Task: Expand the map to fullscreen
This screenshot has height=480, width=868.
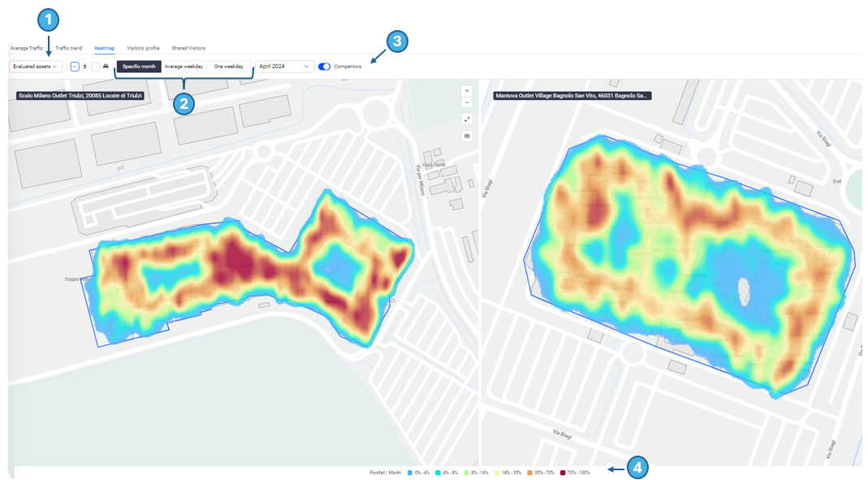Action: [467, 119]
